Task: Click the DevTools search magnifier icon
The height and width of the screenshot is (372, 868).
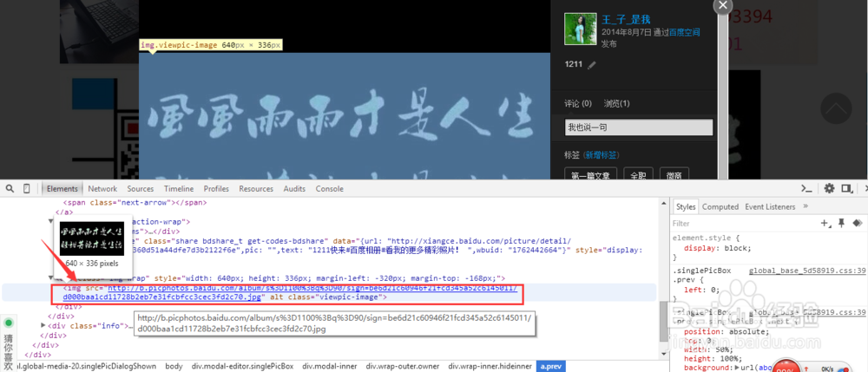Action: (10, 188)
